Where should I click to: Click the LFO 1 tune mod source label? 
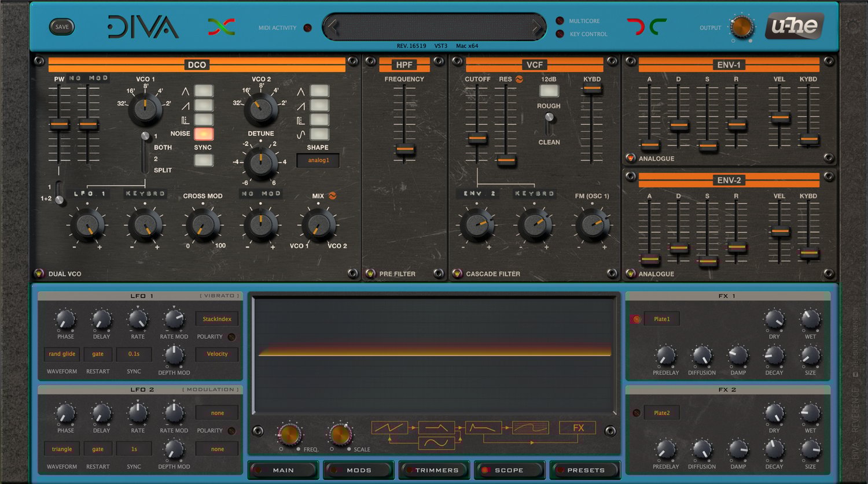(88, 194)
